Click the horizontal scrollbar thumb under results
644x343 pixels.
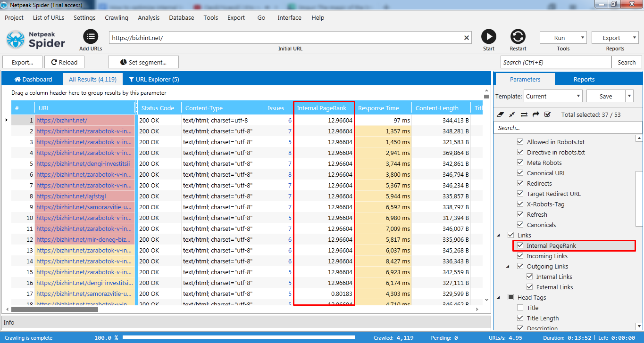pyautogui.click(x=55, y=310)
